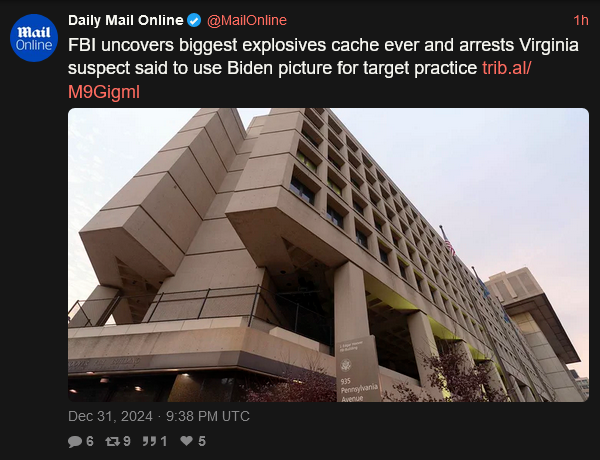The width and height of the screenshot is (600, 460).
Task: Open the trib.al/M9Gigml article link
Action: 300,80
